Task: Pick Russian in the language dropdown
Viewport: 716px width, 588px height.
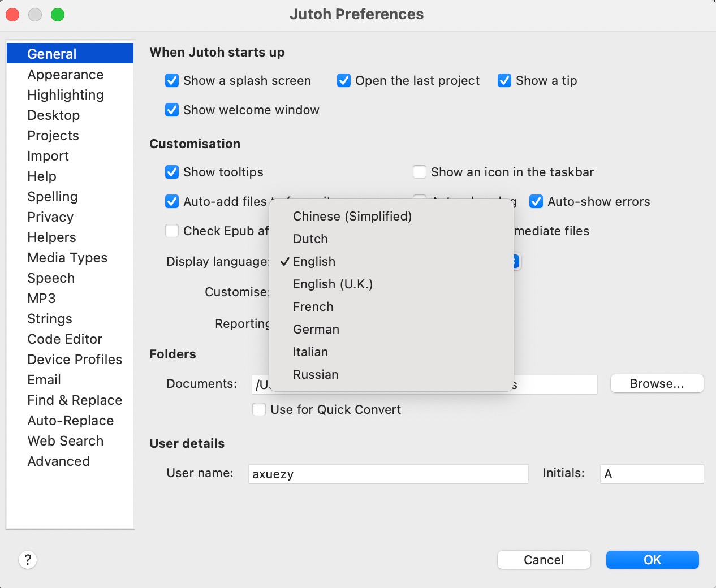Action: pos(316,375)
